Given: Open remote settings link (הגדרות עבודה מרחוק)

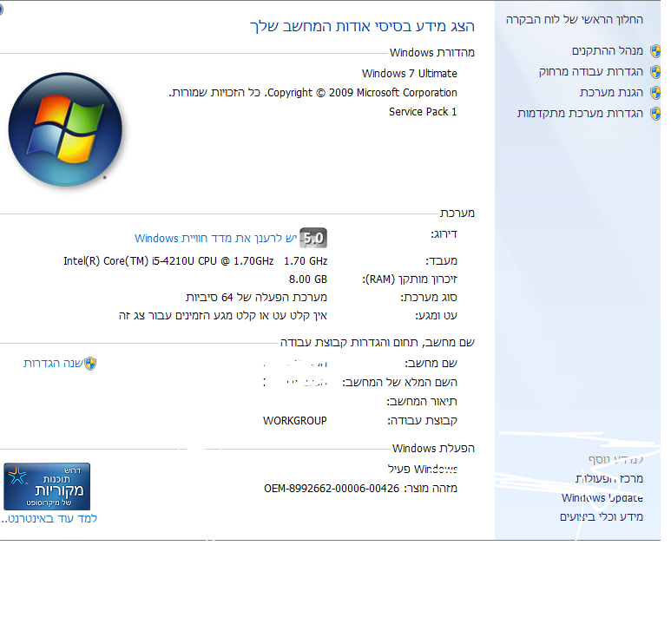Looking at the screenshot, I should pyautogui.click(x=590, y=71).
